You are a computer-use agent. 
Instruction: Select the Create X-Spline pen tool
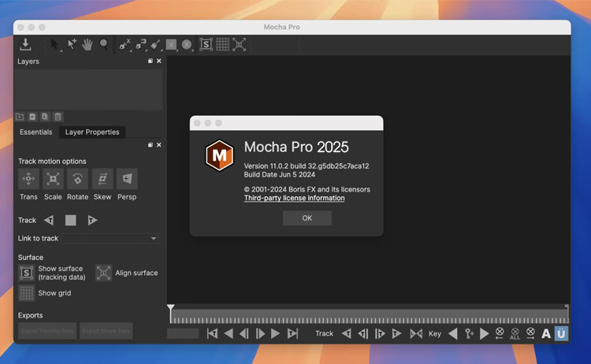[x=124, y=44]
